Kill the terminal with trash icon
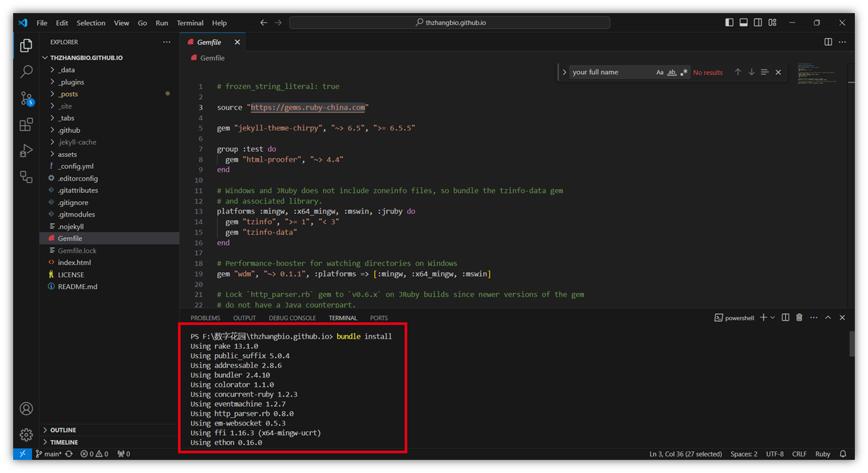This screenshot has height=473, width=868. point(800,317)
